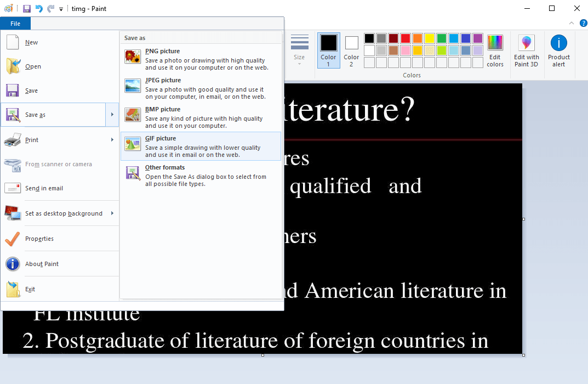The height and width of the screenshot is (384, 588).
Task: Pick the yellow color swatch
Action: [430, 38]
